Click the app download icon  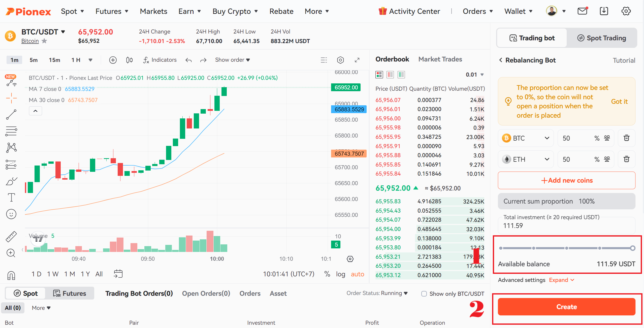coord(604,11)
